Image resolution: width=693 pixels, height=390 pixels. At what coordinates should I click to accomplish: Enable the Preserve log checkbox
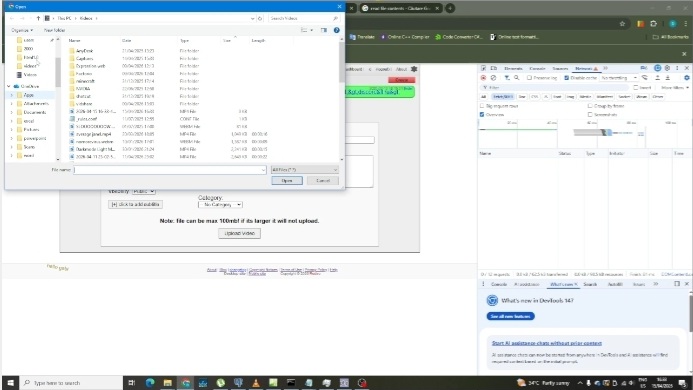click(x=529, y=78)
